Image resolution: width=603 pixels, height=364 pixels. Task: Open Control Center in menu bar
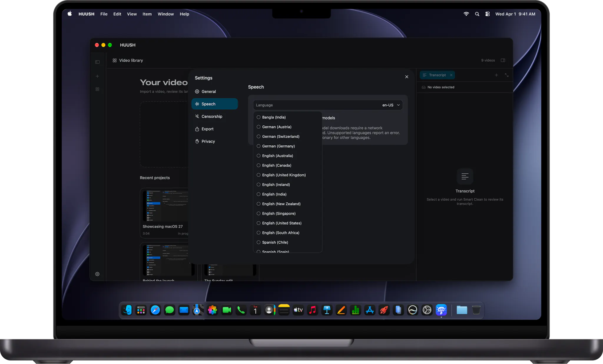[488, 14]
